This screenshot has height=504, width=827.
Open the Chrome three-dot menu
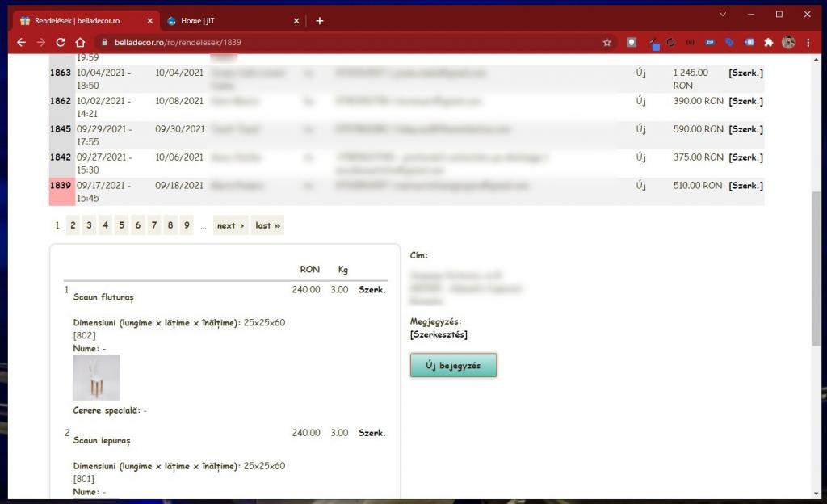coord(808,43)
